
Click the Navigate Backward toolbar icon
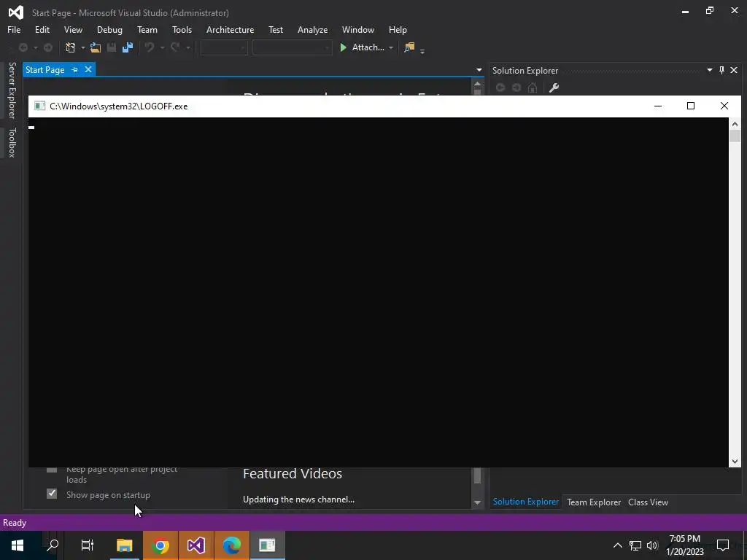coord(23,47)
